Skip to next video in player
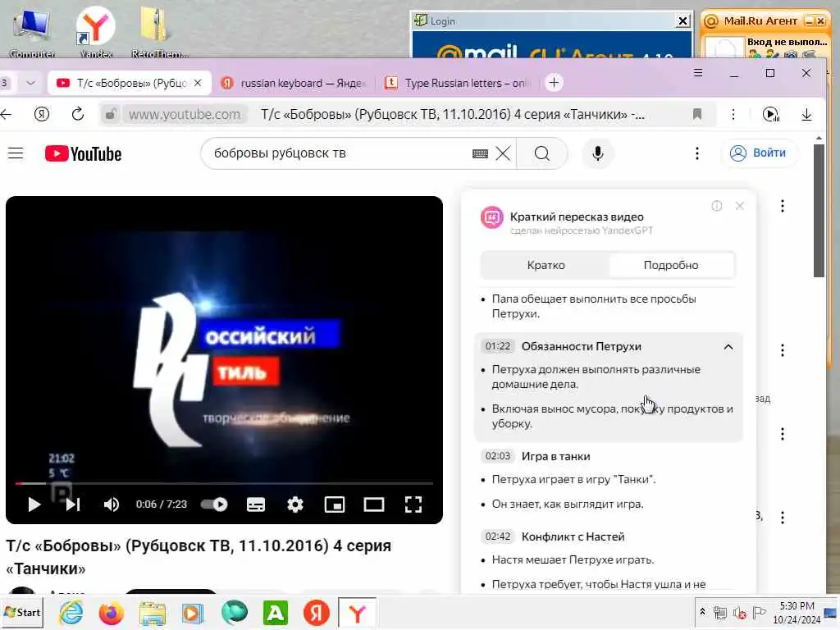840x630 pixels. coord(73,504)
